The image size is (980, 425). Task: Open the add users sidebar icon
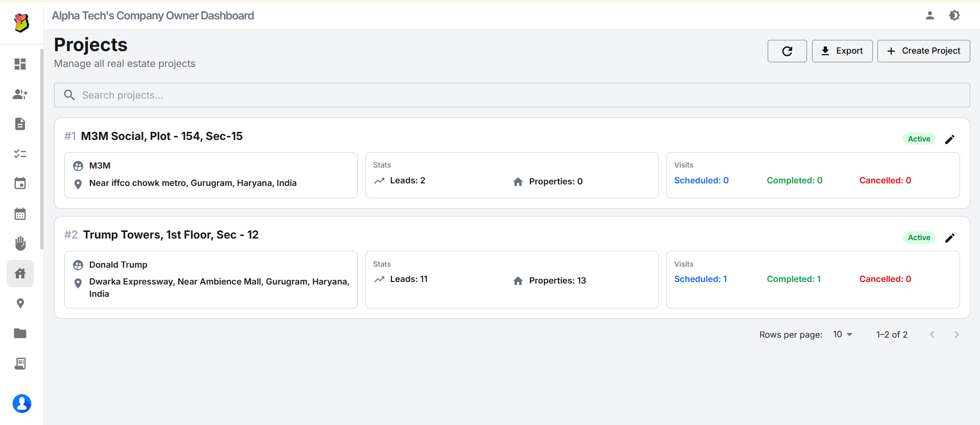coord(20,94)
